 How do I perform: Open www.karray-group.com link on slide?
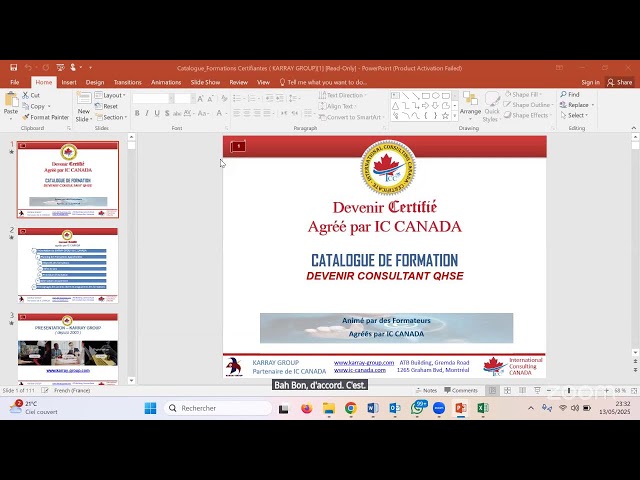(364, 362)
